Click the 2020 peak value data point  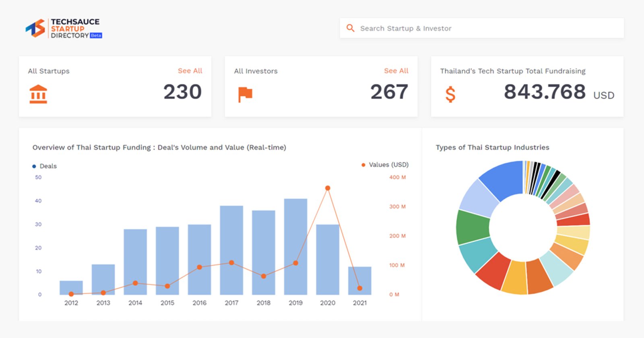pos(328,188)
